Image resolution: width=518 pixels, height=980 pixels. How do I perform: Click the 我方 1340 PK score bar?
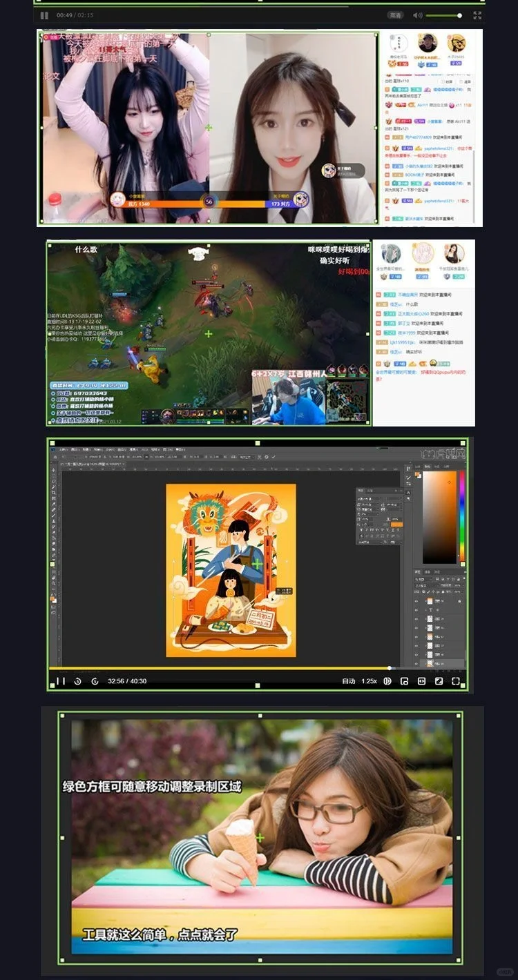point(164,204)
